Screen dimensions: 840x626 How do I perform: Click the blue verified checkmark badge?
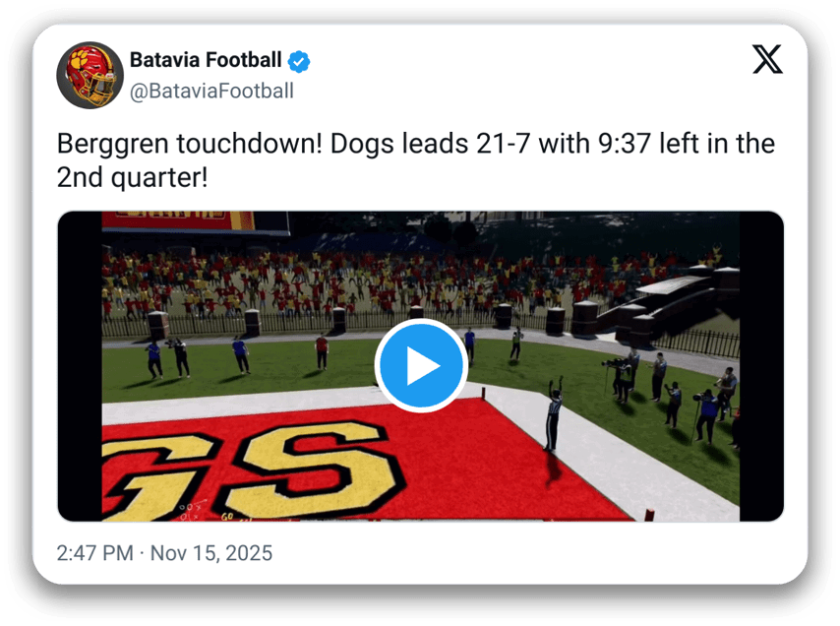point(298,61)
